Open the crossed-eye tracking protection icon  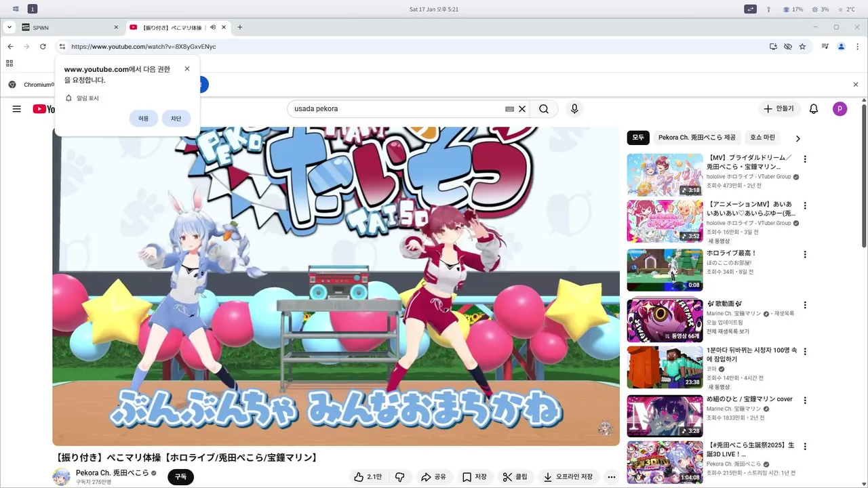pos(788,47)
